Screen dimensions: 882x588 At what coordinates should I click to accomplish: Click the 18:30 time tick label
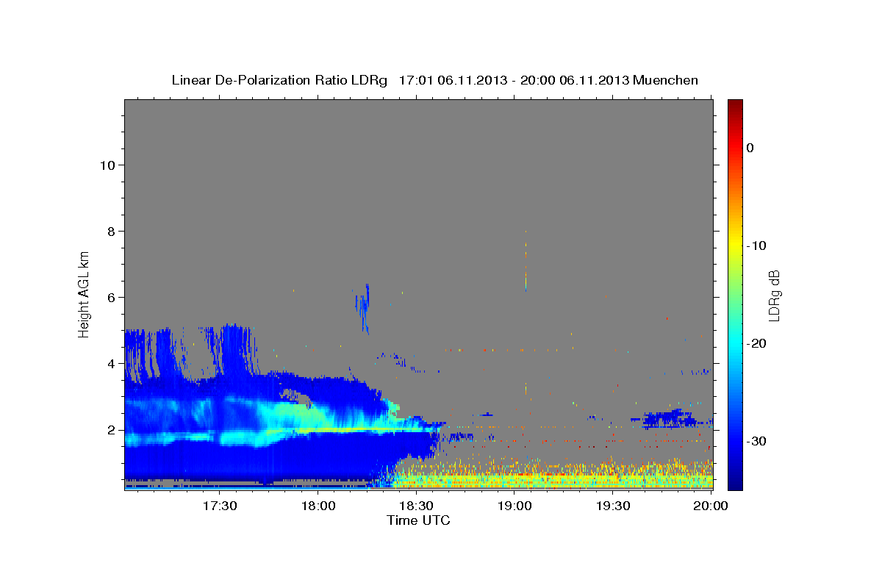point(417,506)
